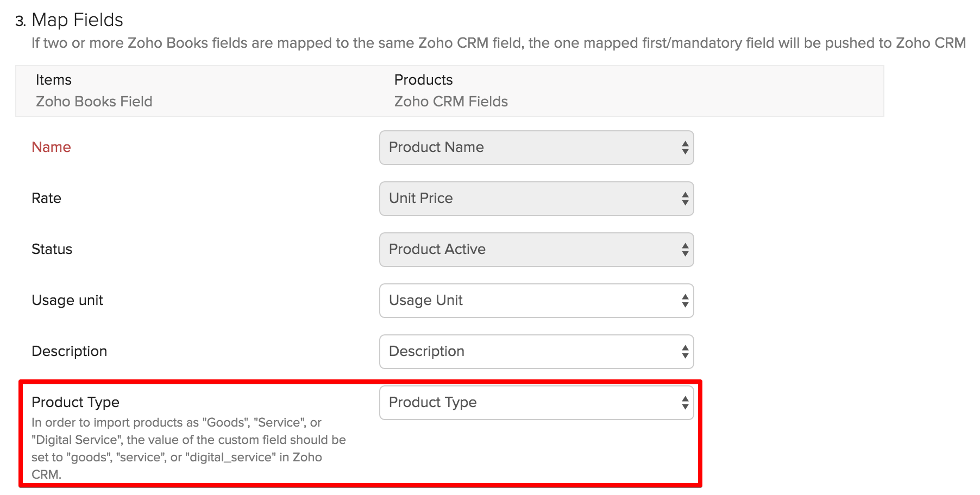Click the Rate field label
The image size is (980, 495).
click(x=47, y=198)
